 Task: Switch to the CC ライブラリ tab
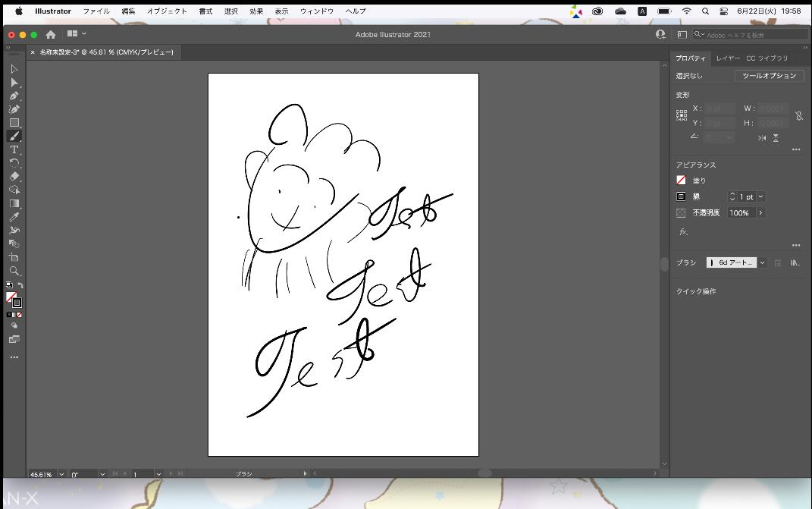coord(767,58)
